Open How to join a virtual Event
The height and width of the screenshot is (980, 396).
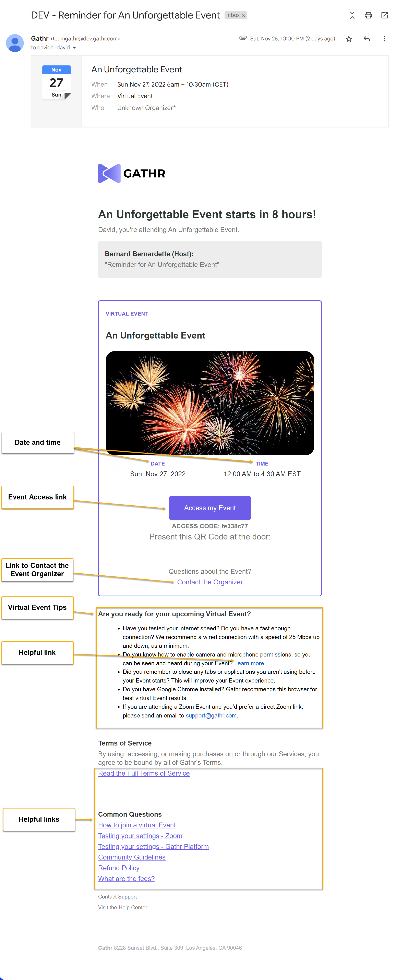[137, 825]
